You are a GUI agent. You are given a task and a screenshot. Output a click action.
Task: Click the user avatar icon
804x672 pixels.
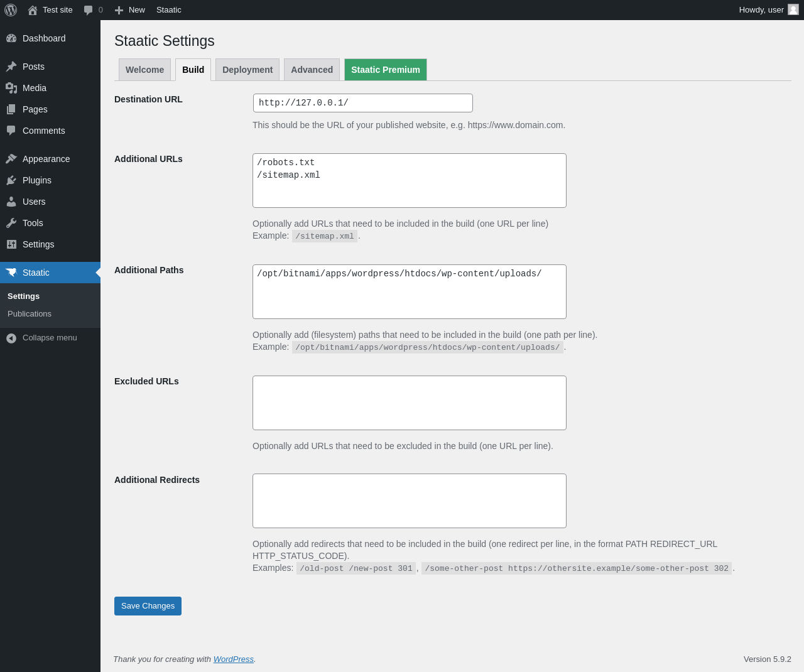(793, 9)
